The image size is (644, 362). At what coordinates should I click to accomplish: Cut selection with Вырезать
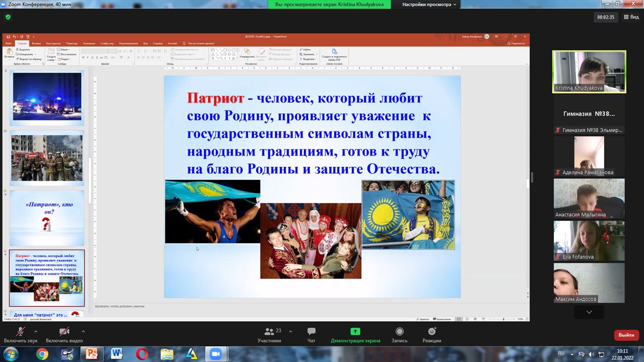[x=23, y=50]
